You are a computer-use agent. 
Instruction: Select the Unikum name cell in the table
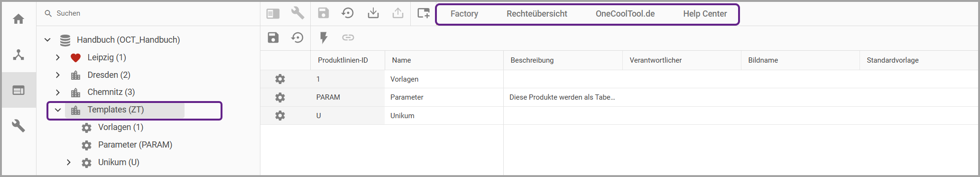pos(444,116)
